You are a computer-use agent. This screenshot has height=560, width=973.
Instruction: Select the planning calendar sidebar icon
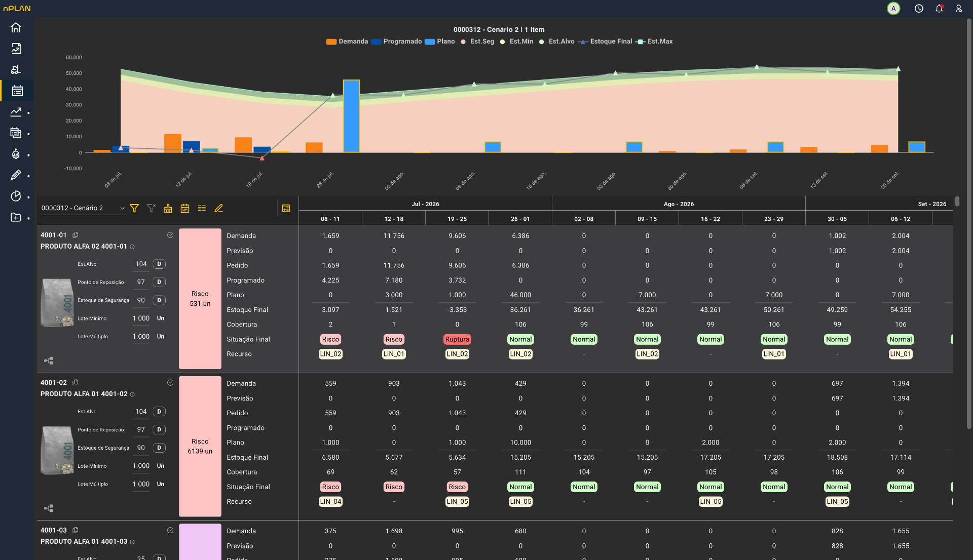pos(17,91)
